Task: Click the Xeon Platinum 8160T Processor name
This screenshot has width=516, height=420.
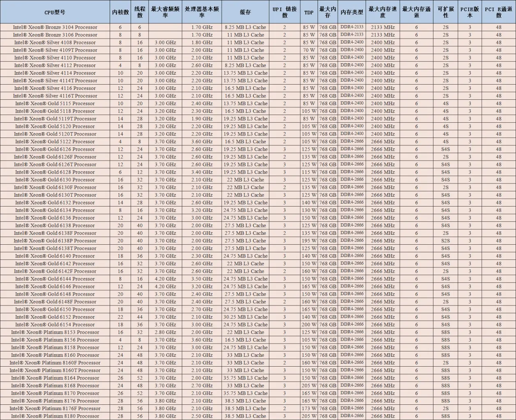Action: tap(55, 370)
